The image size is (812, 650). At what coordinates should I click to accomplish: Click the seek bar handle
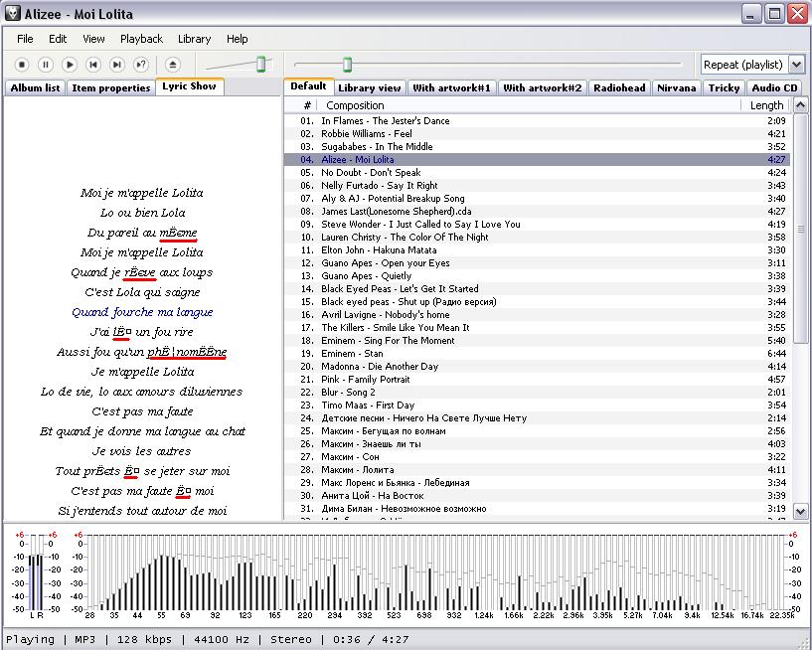pyautogui.click(x=347, y=65)
